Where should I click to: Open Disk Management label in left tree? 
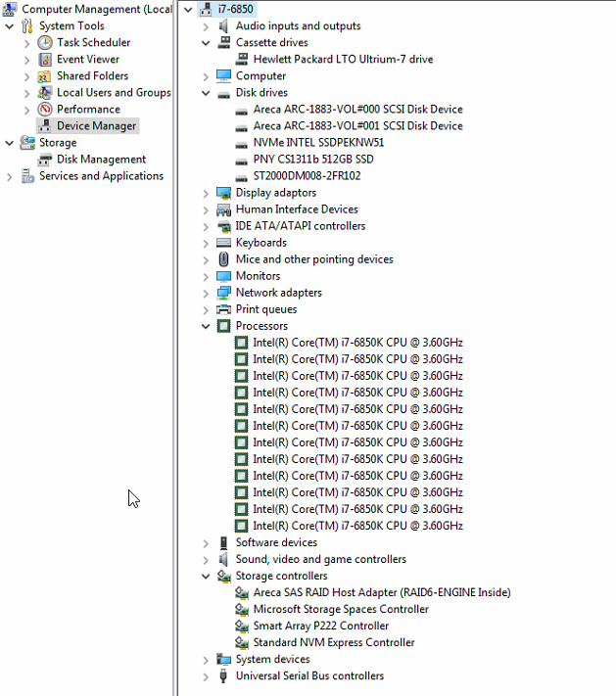pyautogui.click(x=101, y=160)
